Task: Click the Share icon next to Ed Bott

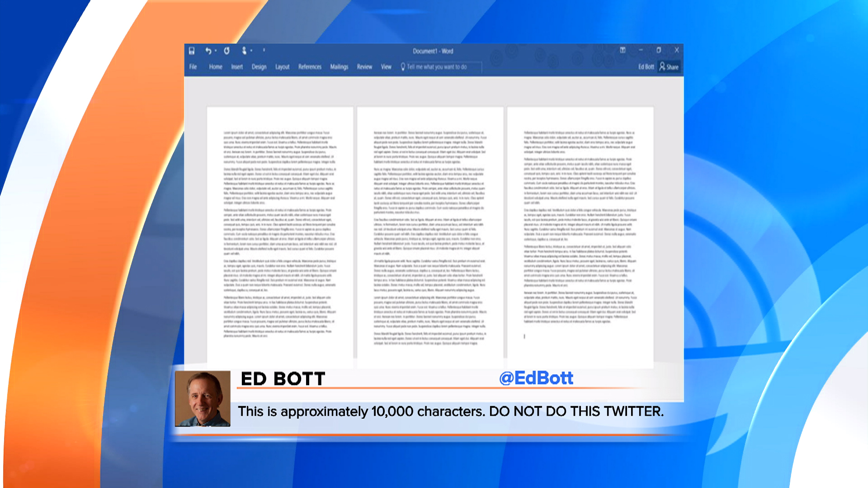Action: click(x=662, y=67)
